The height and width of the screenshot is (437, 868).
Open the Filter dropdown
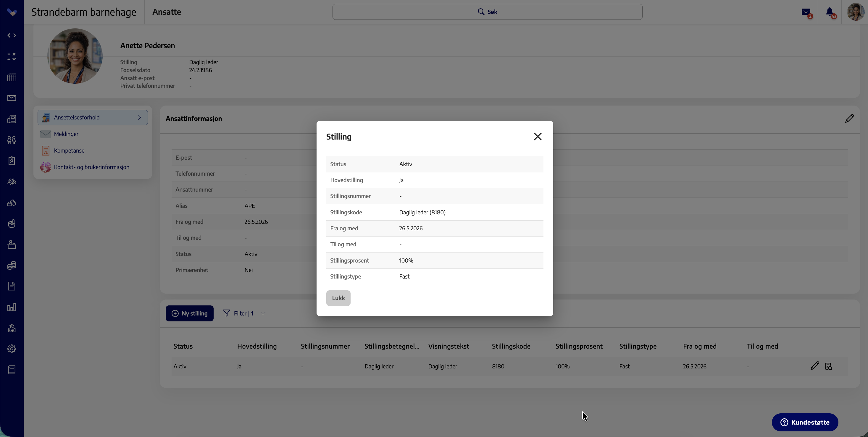click(x=244, y=313)
